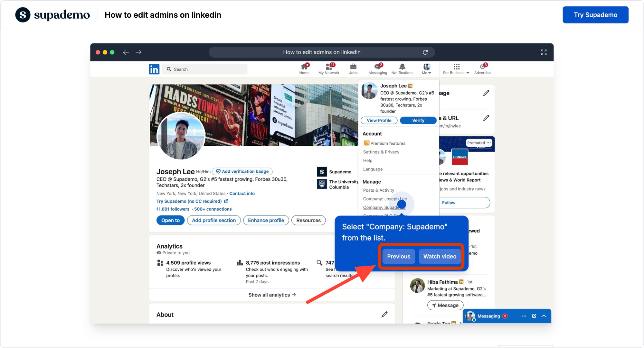Open 8,775 post impressions analytics
This screenshot has width=644, height=348.
(273, 263)
